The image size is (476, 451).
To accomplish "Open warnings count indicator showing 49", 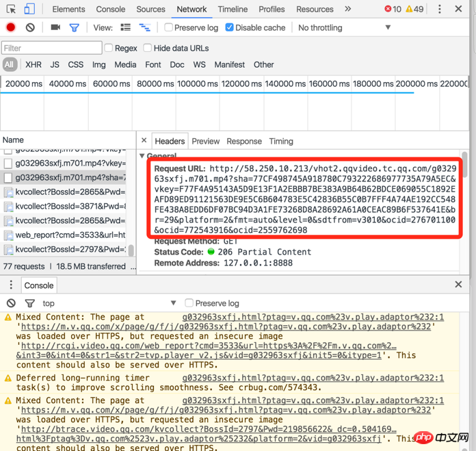I will click(414, 9).
